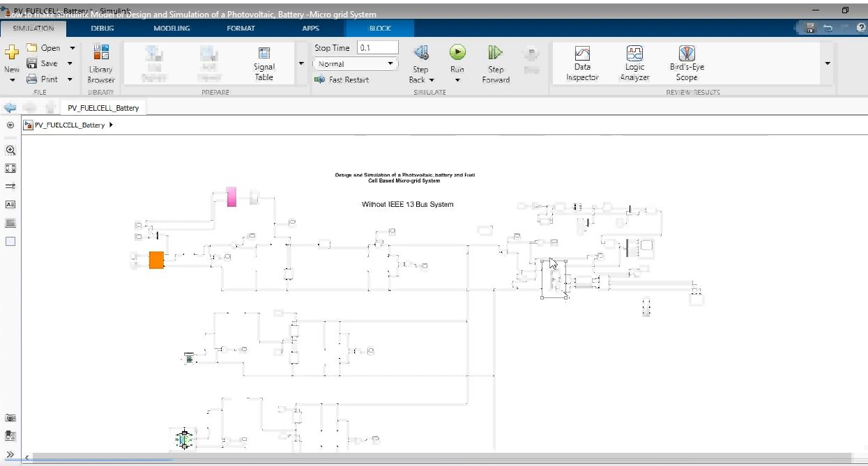Open the Signal Table
868x466 pixels.
[x=264, y=64]
